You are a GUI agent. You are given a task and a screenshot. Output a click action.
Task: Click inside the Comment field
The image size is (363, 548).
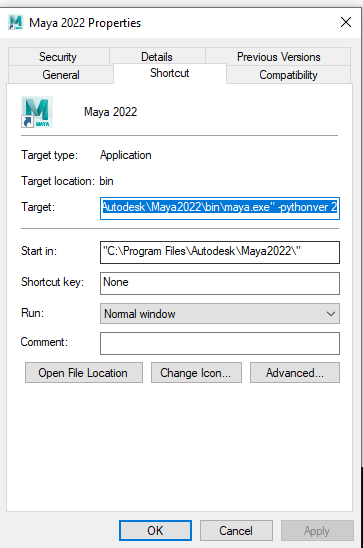tap(220, 343)
